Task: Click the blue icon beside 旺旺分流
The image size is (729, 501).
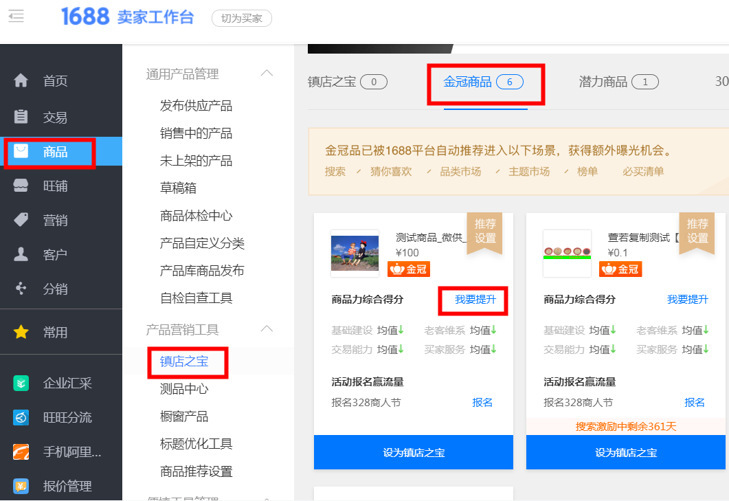Action: pyautogui.click(x=21, y=417)
